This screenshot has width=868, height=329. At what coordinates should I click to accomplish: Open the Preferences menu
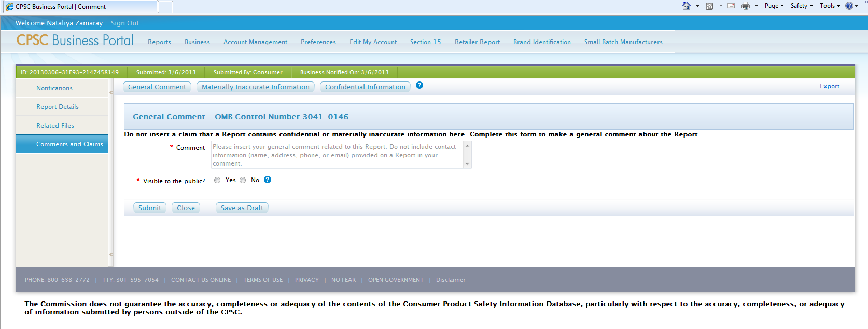point(318,42)
